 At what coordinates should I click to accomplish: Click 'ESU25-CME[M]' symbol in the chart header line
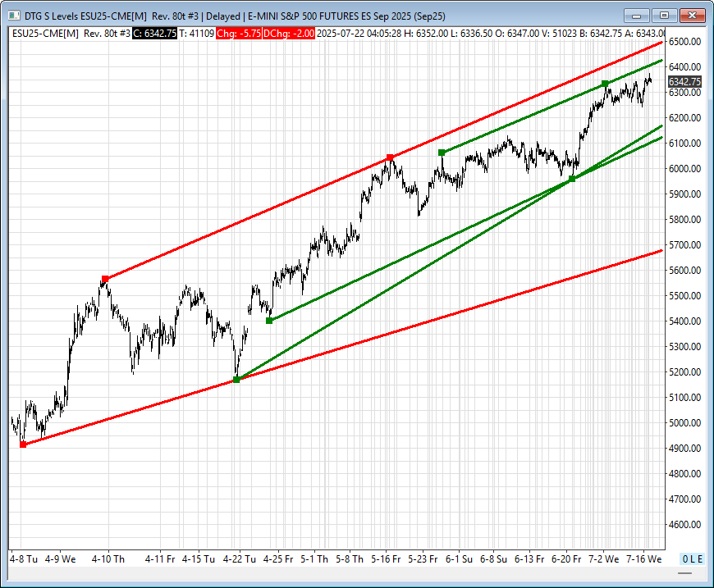(45, 34)
